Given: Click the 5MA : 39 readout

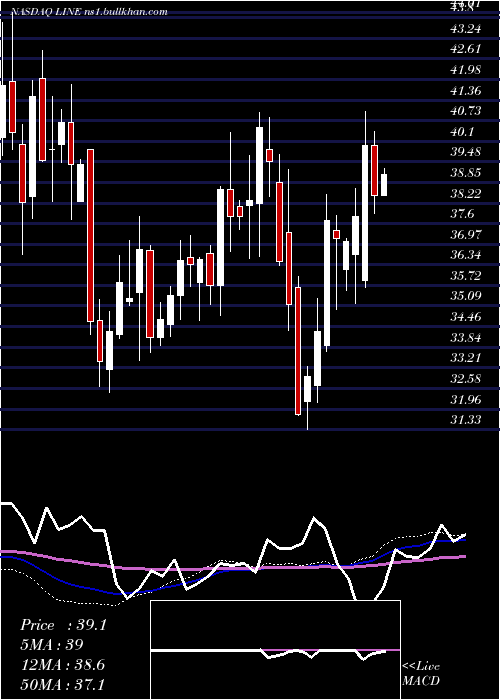Looking at the screenshot, I should click(52, 645).
